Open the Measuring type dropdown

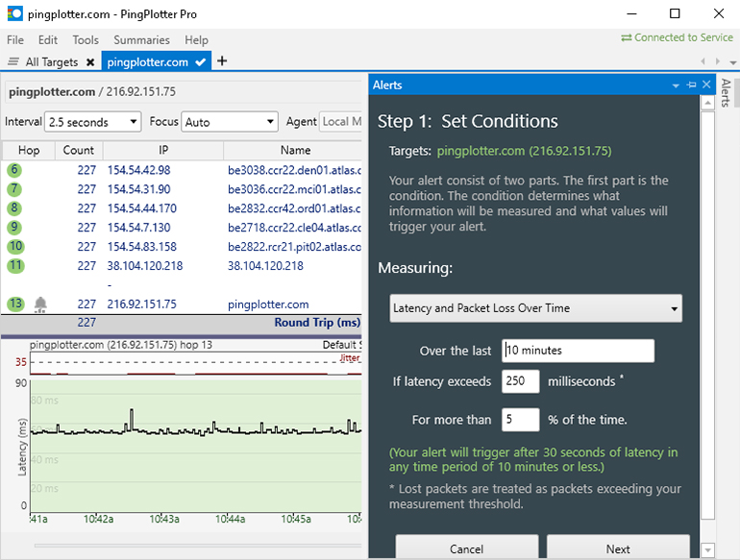pyautogui.click(x=536, y=308)
